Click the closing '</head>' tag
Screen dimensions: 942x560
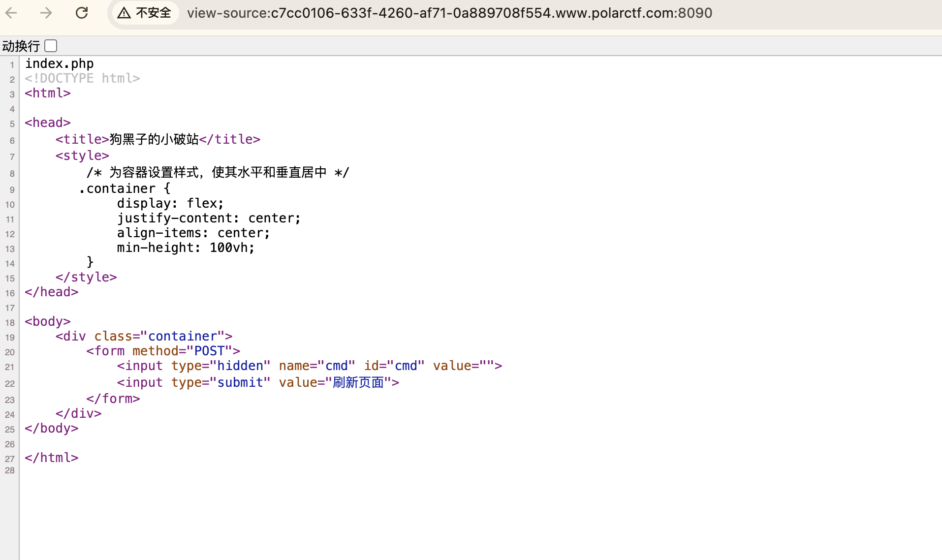[x=52, y=292]
